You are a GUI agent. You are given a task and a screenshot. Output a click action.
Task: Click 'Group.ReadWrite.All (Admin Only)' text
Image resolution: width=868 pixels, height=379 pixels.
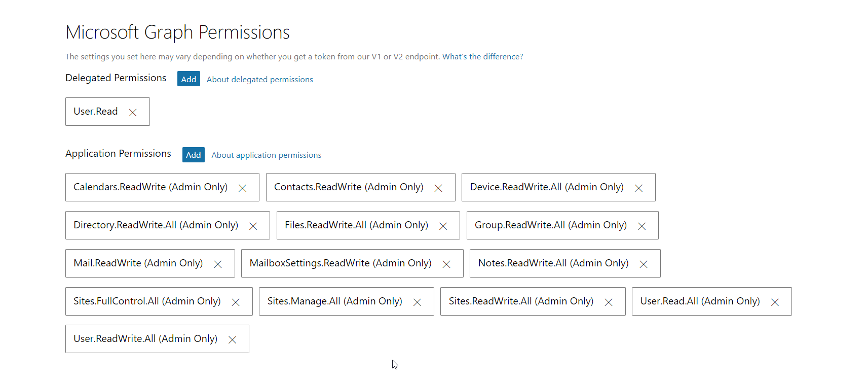click(x=551, y=225)
